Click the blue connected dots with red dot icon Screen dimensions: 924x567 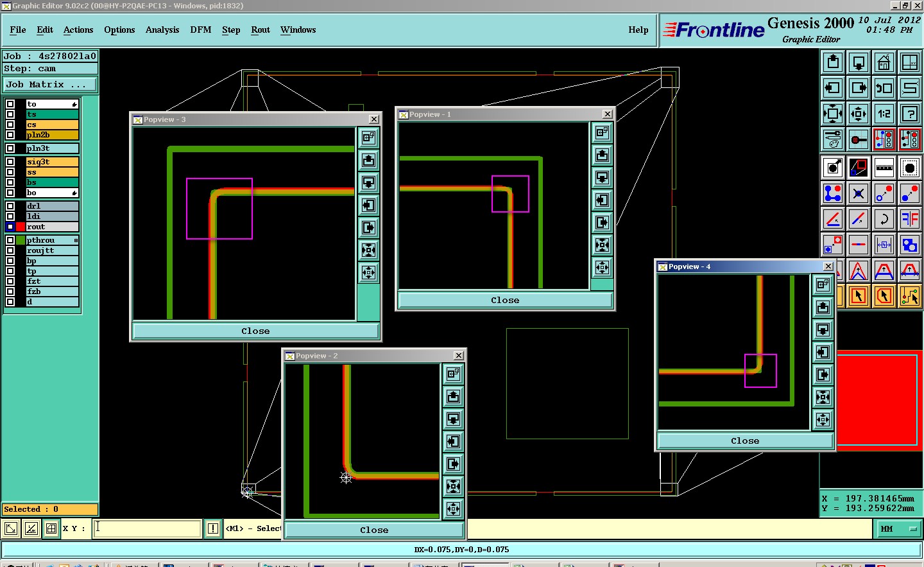tap(833, 193)
